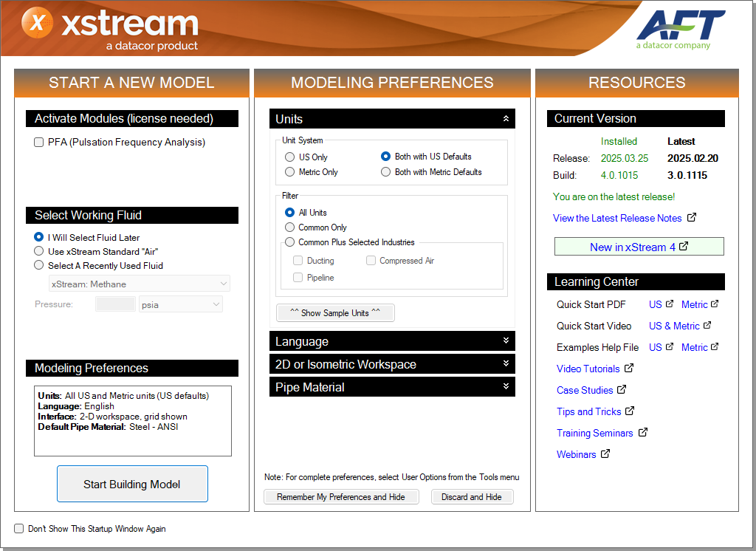Open the psia pressure unit dropdown
Image resolution: width=756 pixels, height=551 pixels.
pos(181,304)
